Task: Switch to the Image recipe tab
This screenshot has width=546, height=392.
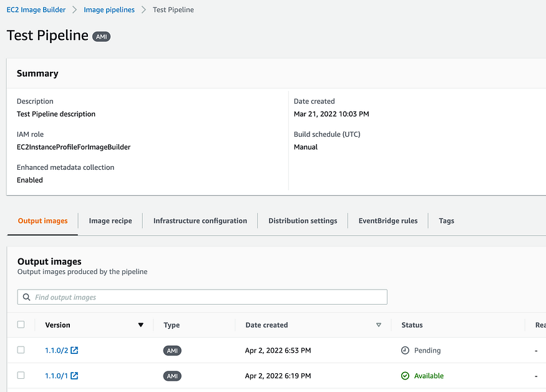Action: pyautogui.click(x=110, y=220)
